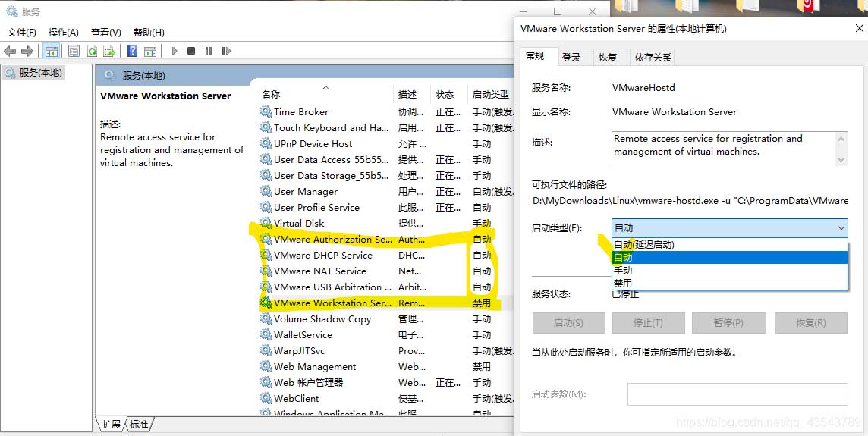Viewport: 868px width, 436px height.
Task: Click the gear icon of VMware NAT Service
Action: [266, 271]
